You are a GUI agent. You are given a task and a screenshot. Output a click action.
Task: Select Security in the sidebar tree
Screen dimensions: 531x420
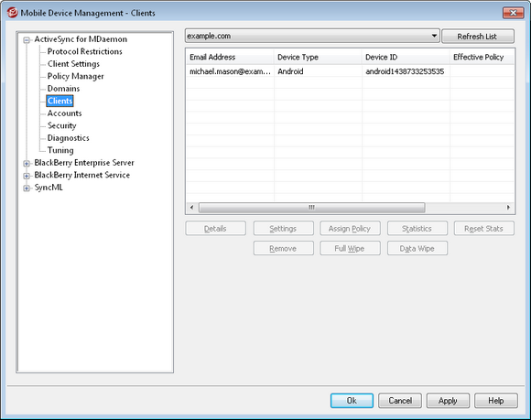click(x=61, y=125)
